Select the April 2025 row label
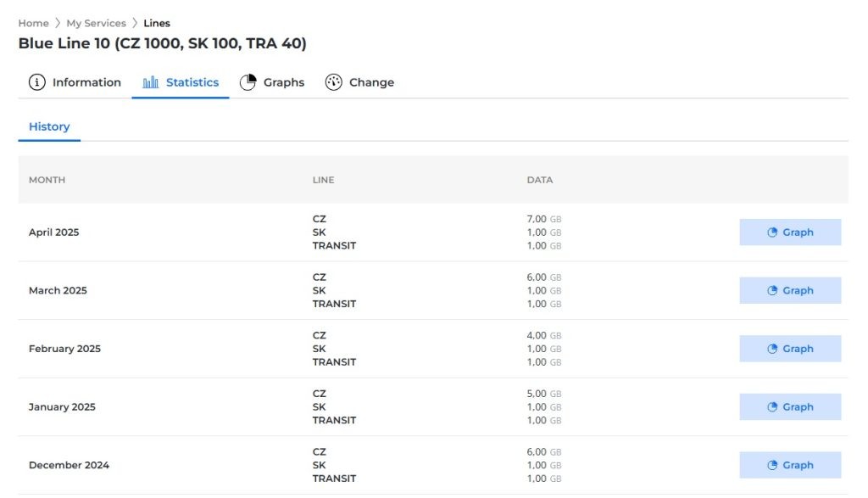The height and width of the screenshot is (498, 868). coord(53,232)
